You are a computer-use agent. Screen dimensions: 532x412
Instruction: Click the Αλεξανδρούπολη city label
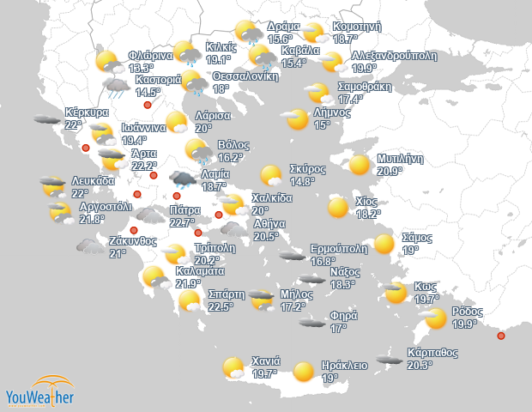click(394, 56)
